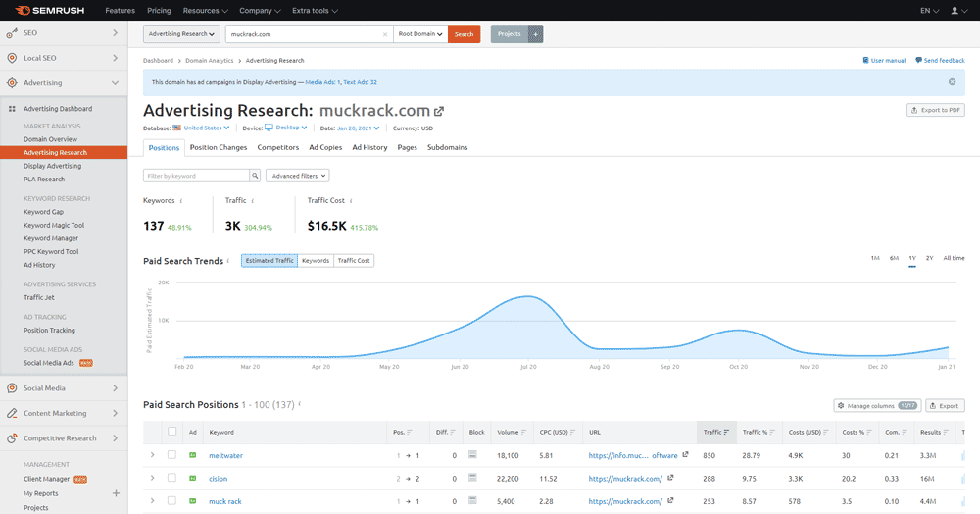Image resolution: width=980 pixels, height=514 pixels.
Task: Switch to the Ad History tab
Action: pos(370,147)
